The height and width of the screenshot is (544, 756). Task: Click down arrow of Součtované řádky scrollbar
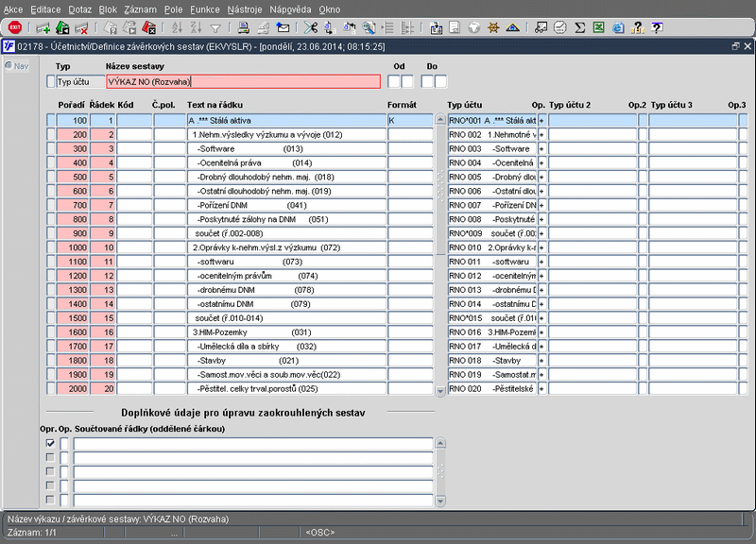pos(440,501)
